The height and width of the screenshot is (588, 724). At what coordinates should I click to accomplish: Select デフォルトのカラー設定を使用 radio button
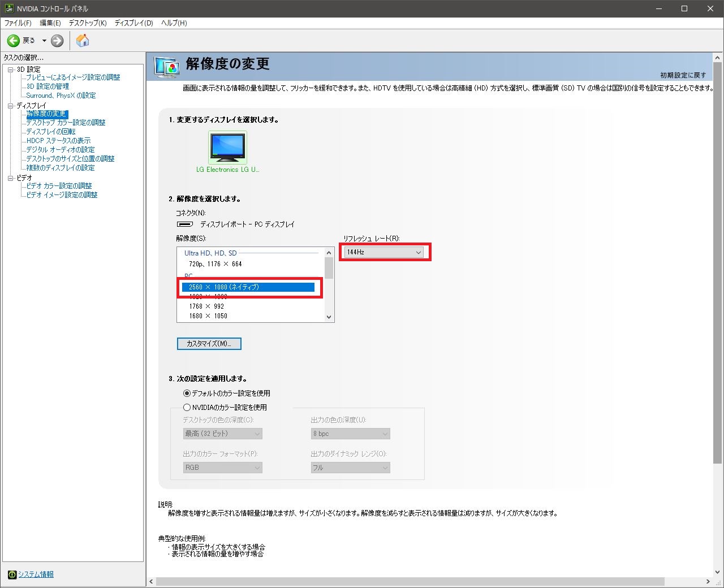pyautogui.click(x=187, y=394)
